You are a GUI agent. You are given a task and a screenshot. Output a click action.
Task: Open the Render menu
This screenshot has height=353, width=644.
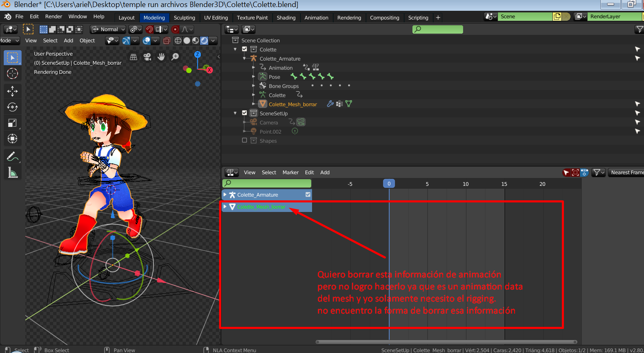pyautogui.click(x=54, y=17)
